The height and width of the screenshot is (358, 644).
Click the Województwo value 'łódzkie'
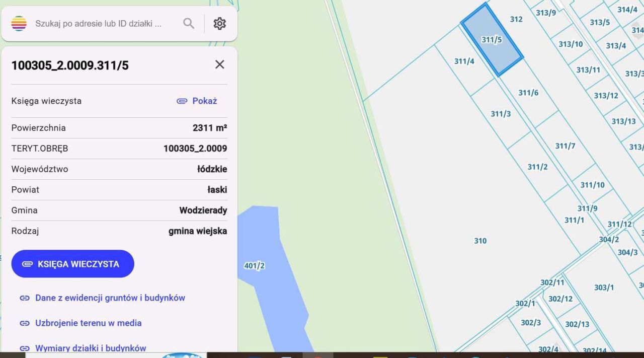click(212, 169)
